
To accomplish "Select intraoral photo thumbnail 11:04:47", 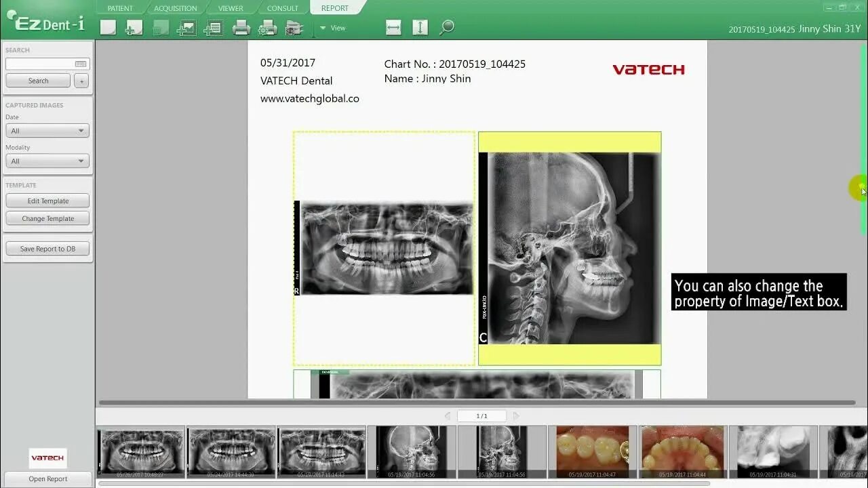I will pyautogui.click(x=592, y=452).
